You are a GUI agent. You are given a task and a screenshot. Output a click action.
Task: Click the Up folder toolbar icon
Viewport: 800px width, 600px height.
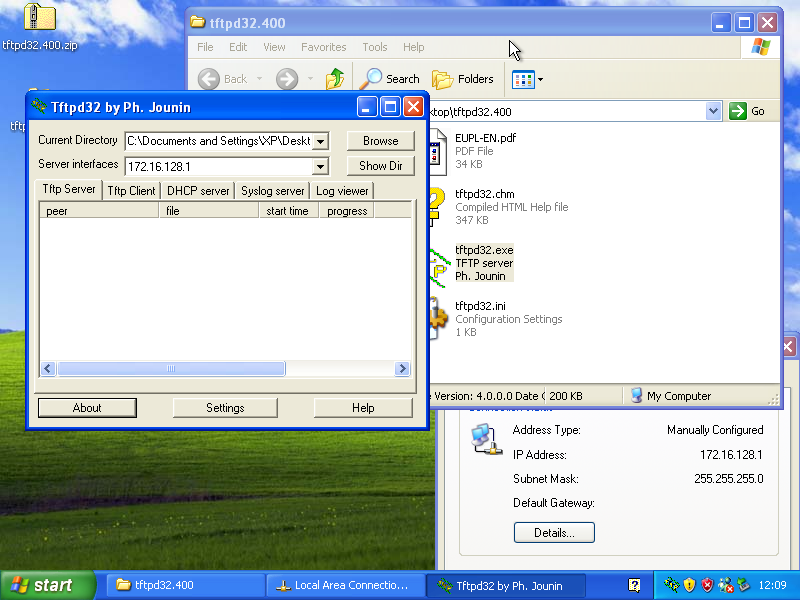(335, 79)
